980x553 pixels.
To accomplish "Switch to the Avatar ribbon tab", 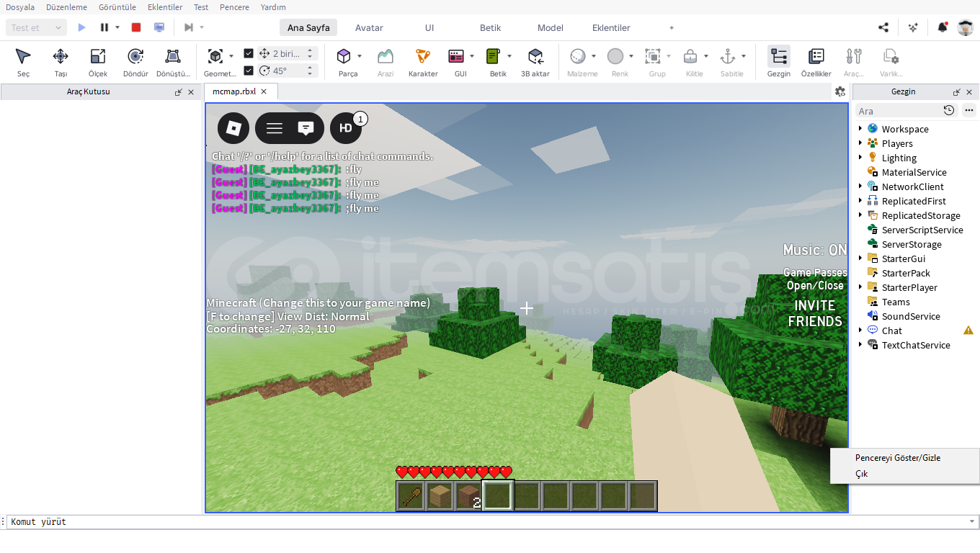I will click(369, 27).
